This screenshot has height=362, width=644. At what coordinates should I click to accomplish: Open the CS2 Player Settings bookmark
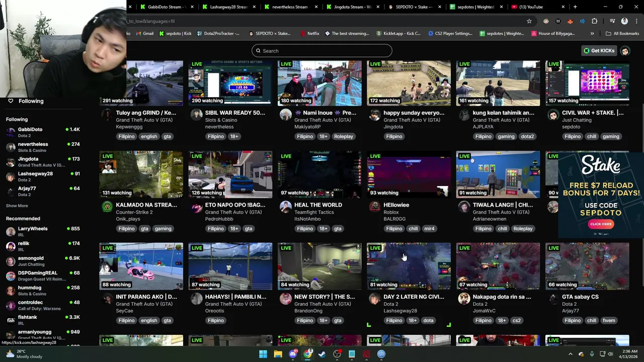[450, 34]
